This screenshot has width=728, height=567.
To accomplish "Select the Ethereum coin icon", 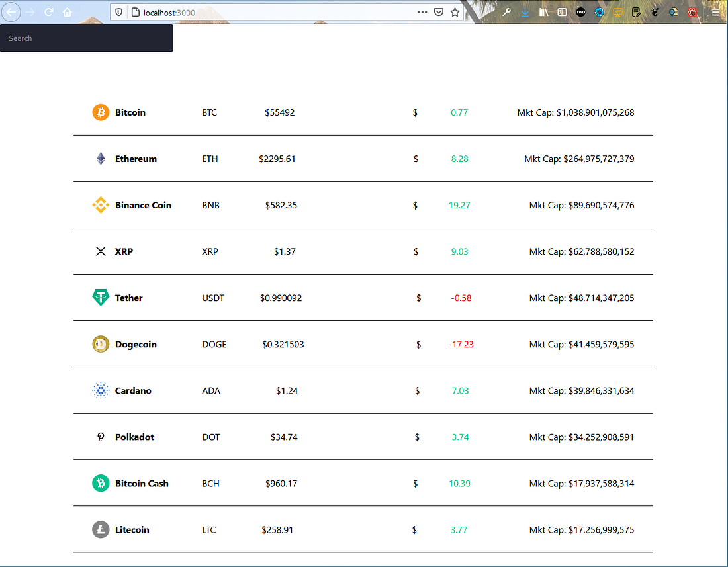I will pos(101,159).
